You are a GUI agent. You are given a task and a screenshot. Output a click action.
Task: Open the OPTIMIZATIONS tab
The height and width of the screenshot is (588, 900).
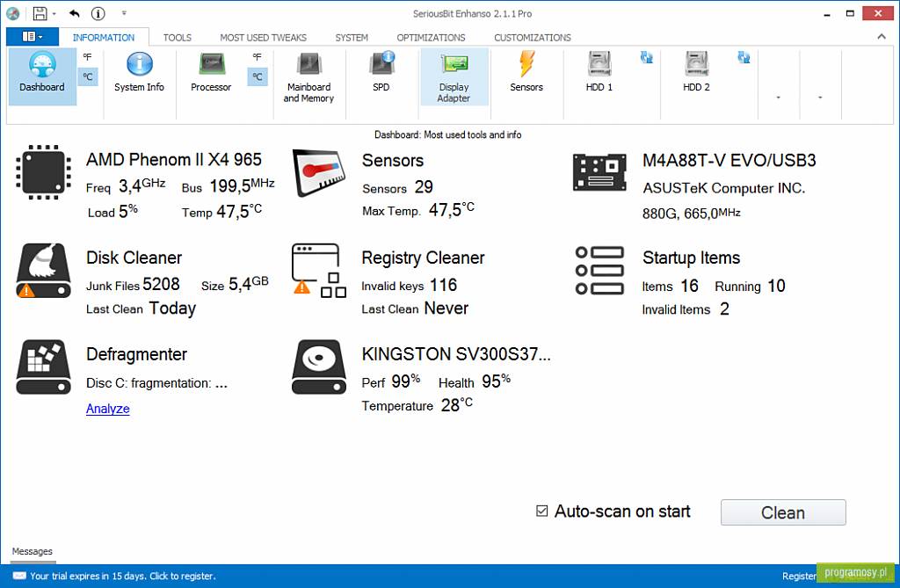431,37
